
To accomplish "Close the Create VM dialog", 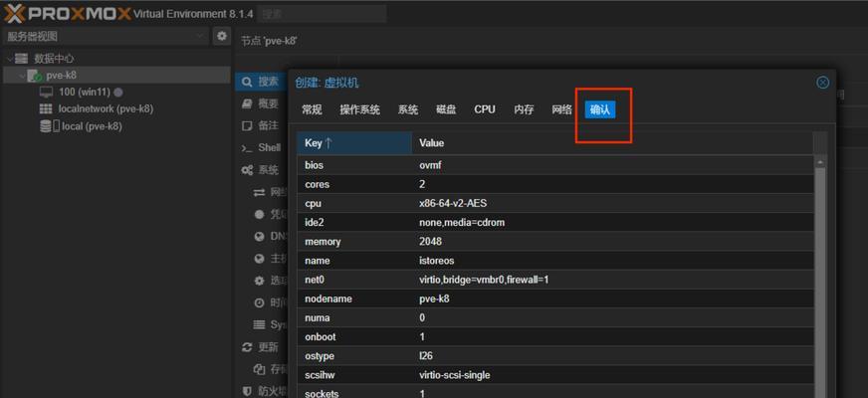I will click(822, 83).
